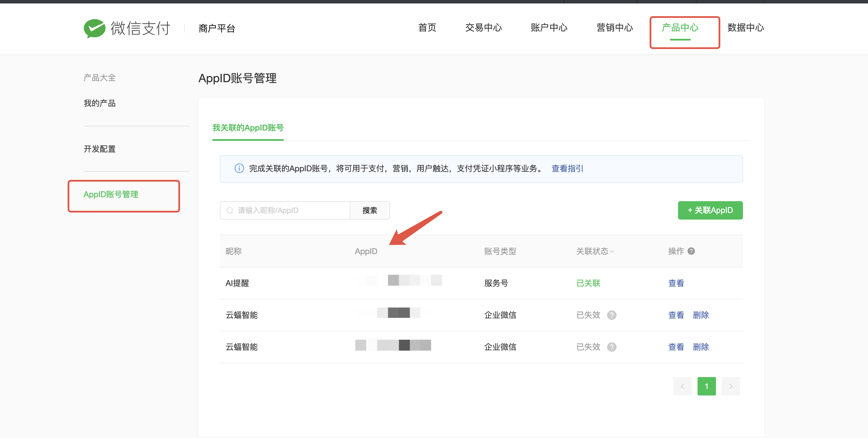Click the 商户平台 title text
The height and width of the screenshot is (438, 868).
pos(217,28)
